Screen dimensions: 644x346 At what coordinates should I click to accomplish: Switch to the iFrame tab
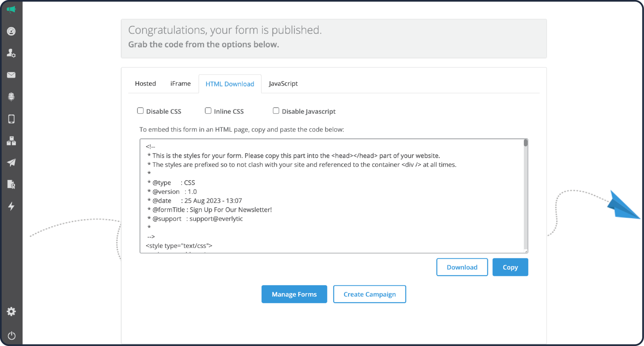(180, 83)
